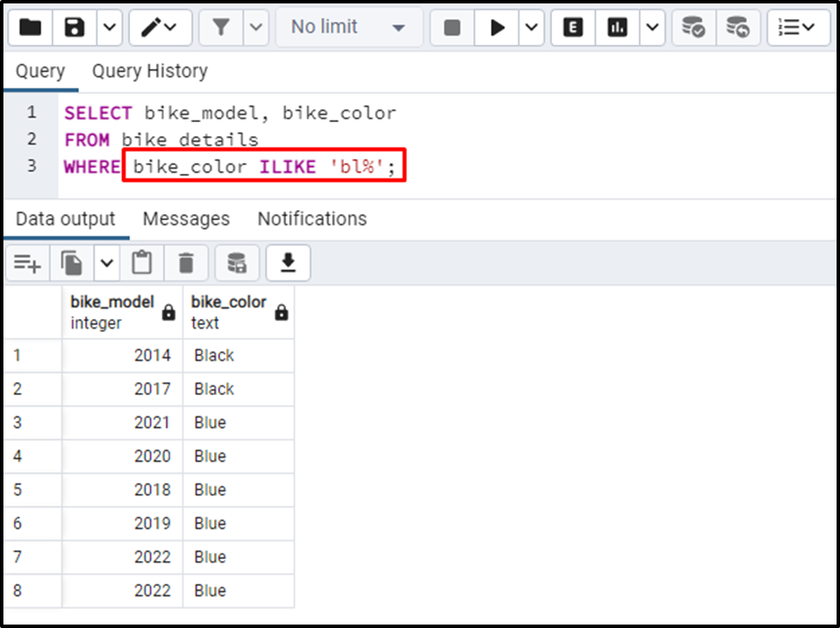Select the Filter toolbar icon

tap(222, 27)
